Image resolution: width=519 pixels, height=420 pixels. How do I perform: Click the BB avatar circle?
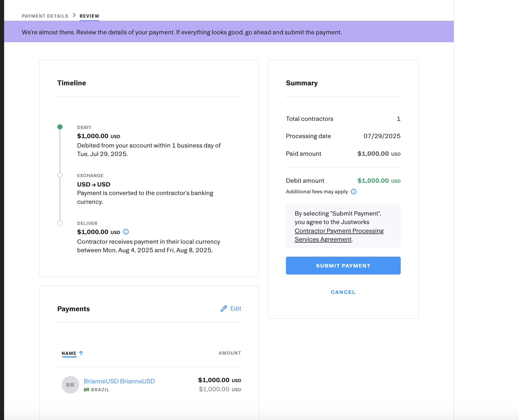coord(70,385)
